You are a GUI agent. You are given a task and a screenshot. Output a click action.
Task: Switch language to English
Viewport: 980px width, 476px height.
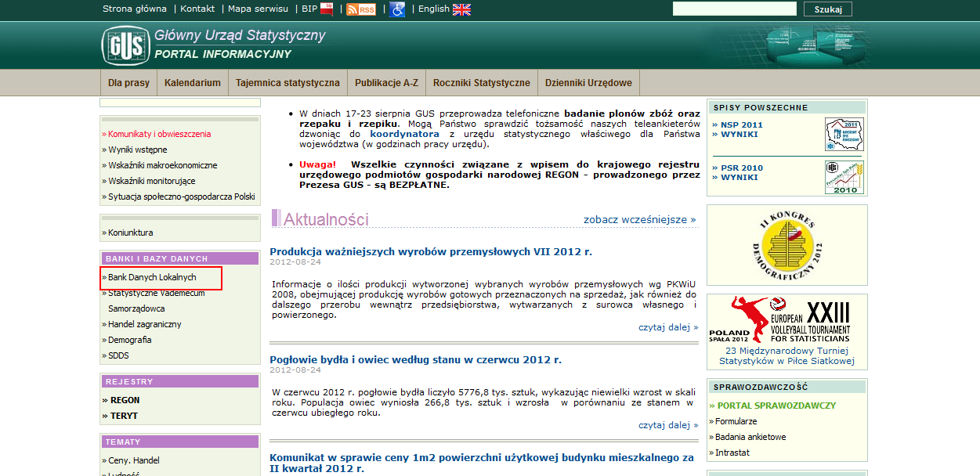pyautogui.click(x=434, y=9)
